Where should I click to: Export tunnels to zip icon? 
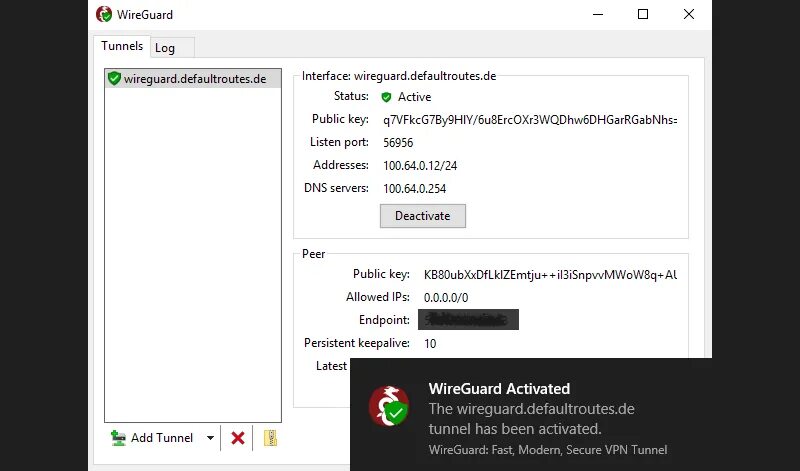coord(270,438)
